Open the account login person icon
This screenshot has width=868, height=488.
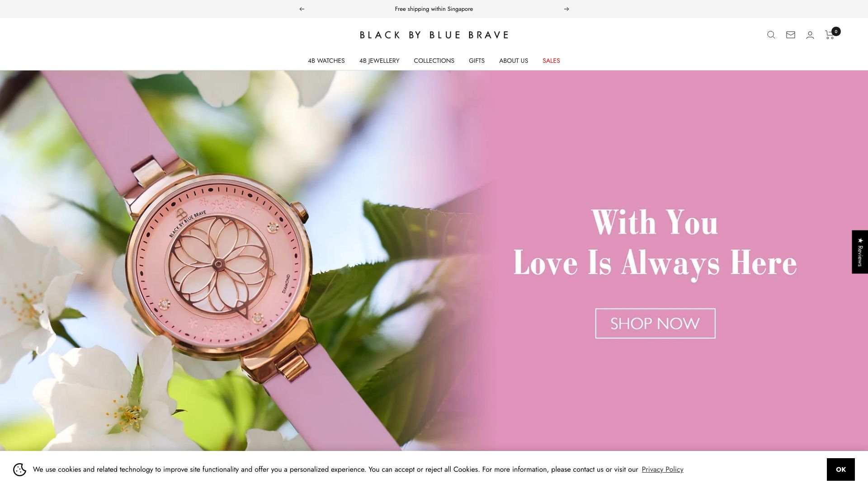click(810, 35)
